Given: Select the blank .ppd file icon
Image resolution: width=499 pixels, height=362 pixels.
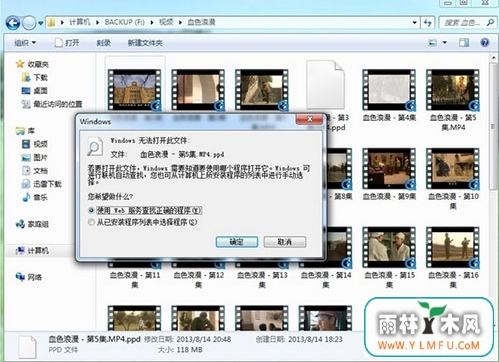Looking at the screenshot, I should [x=325, y=84].
